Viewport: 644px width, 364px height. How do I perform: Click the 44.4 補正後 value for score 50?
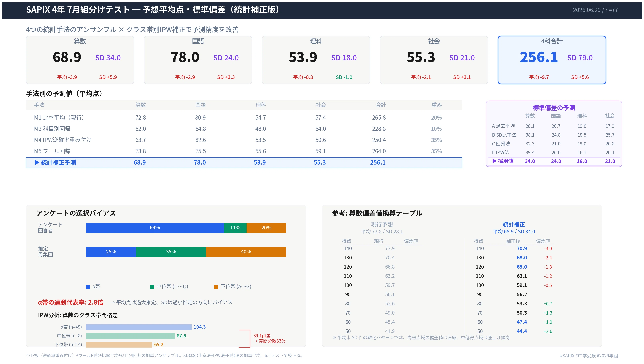522,331
